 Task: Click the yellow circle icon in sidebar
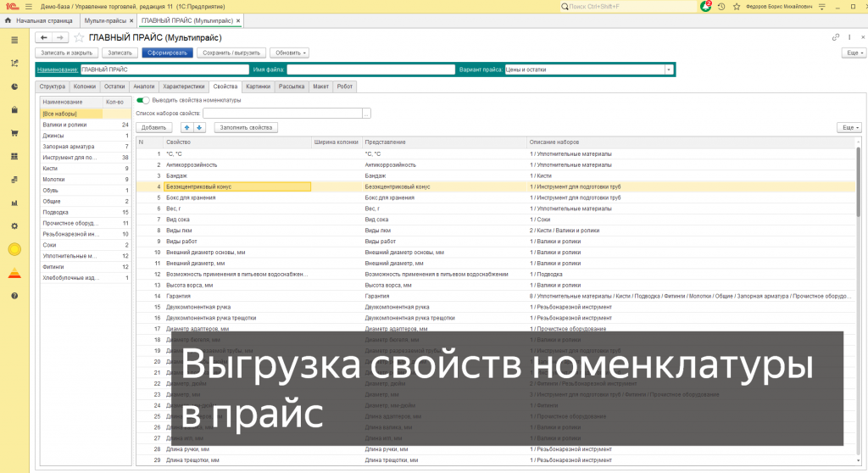click(x=14, y=249)
